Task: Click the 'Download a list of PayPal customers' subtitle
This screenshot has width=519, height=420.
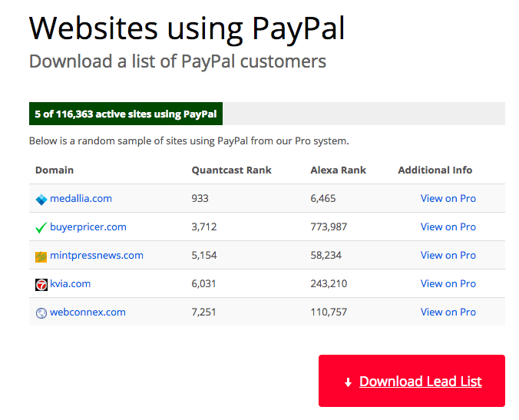Action: pos(178,61)
